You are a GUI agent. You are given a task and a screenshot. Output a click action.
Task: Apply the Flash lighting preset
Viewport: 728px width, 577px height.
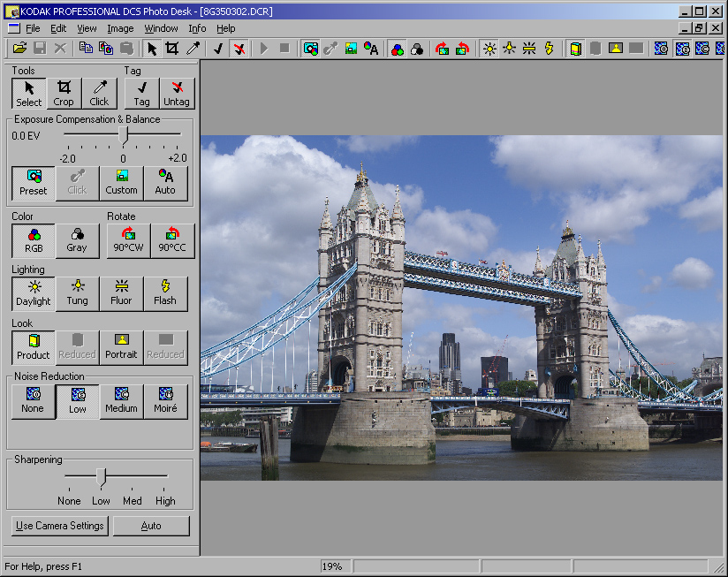tap(166, 293)
